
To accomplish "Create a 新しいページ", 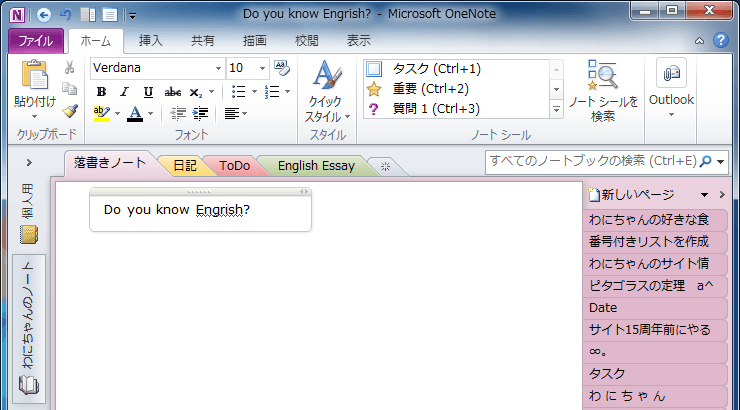I will coord(632,194).
